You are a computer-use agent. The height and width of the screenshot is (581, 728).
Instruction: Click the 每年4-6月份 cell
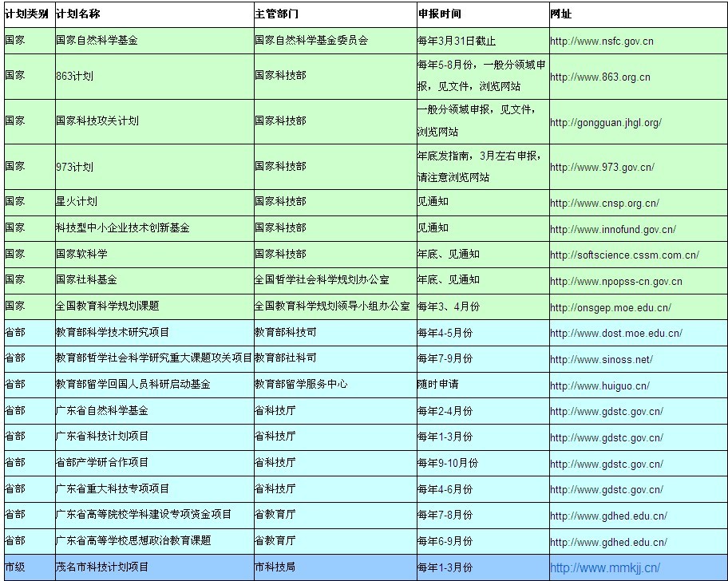[x=483, y=489]
